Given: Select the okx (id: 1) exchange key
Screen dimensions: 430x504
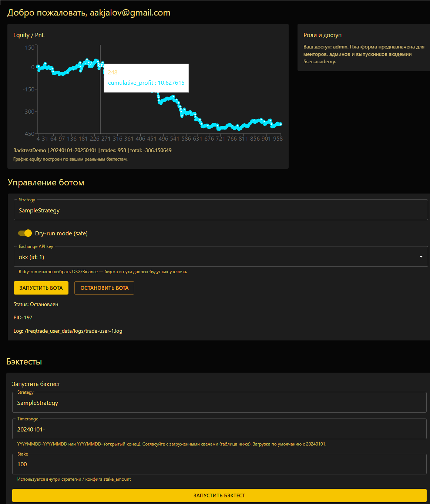Looking at the screenshot, I should [31, 256].
